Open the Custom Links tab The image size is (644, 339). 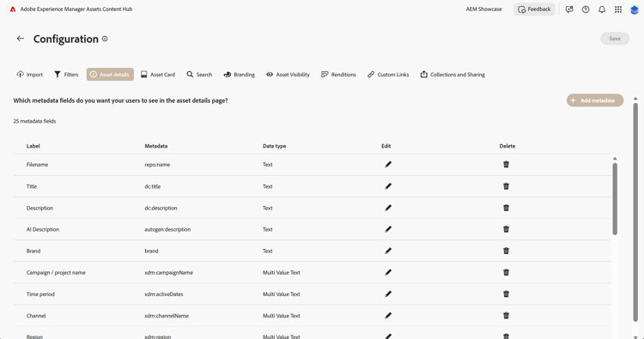(x=388, y=75)
